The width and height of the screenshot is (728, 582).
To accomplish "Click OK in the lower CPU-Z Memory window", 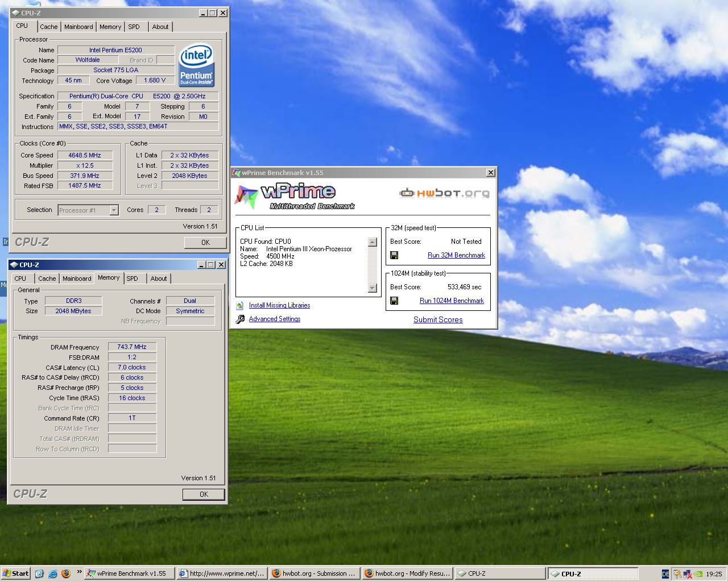I will [204, 494].
